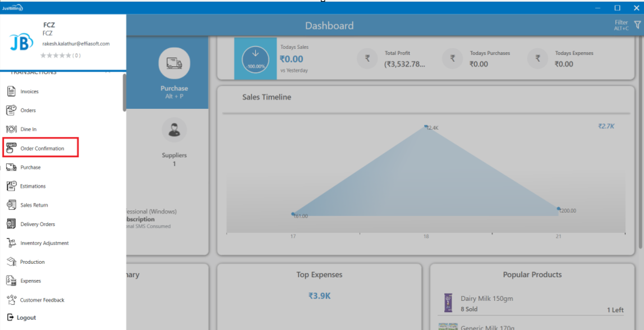Click the Orders icon in sidebar
This screenshot has height=330, width=644.
tap(11, 111)
